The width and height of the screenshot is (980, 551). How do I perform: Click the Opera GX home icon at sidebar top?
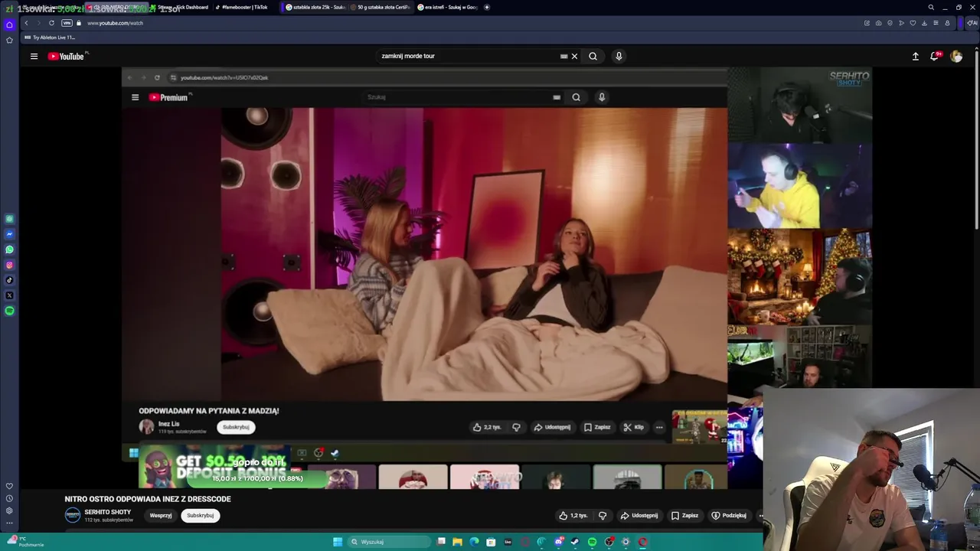(9, 24)
